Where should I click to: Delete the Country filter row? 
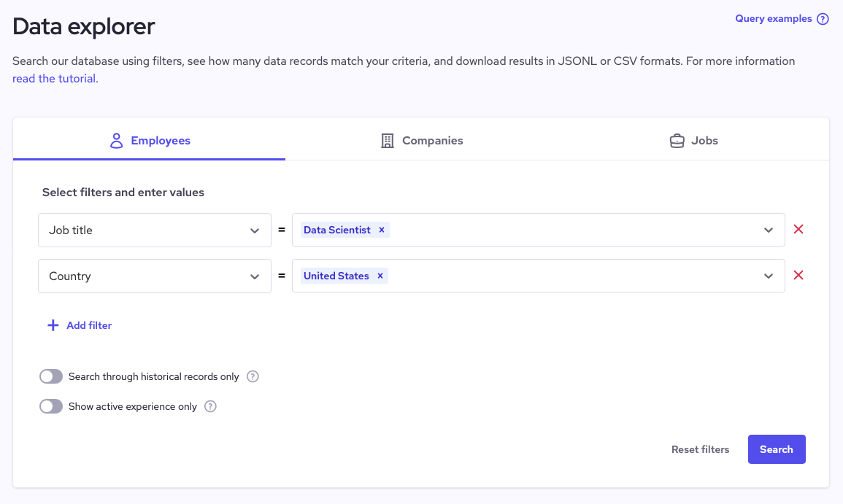(x=798, y=276)
